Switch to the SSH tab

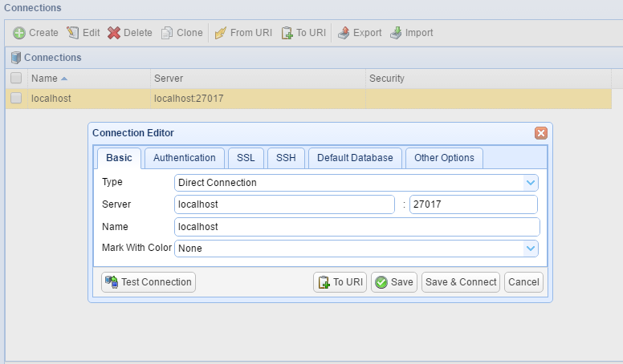(286, 158)
